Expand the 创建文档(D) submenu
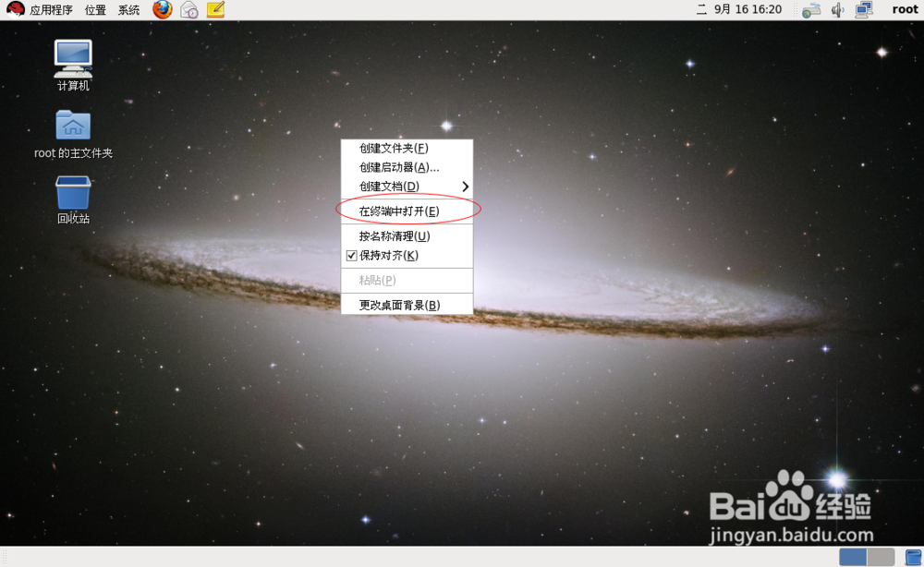The width and height of the screenshot is (924, 567). point(407,187)
